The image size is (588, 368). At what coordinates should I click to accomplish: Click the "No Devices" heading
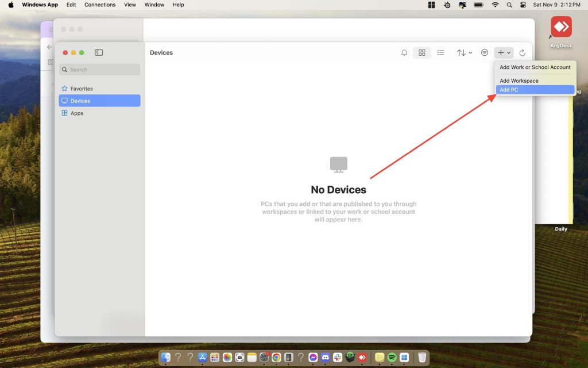[338, 190]
